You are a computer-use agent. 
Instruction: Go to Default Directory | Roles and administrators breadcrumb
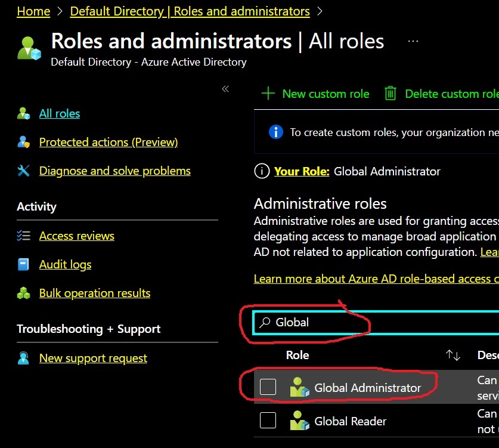pos(190,11)
